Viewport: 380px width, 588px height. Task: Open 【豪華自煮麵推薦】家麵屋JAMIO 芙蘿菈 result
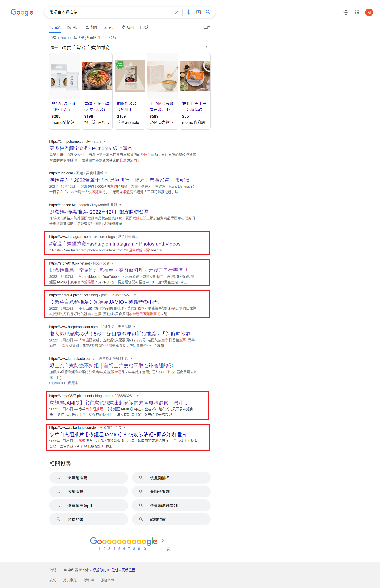[106, 302]
